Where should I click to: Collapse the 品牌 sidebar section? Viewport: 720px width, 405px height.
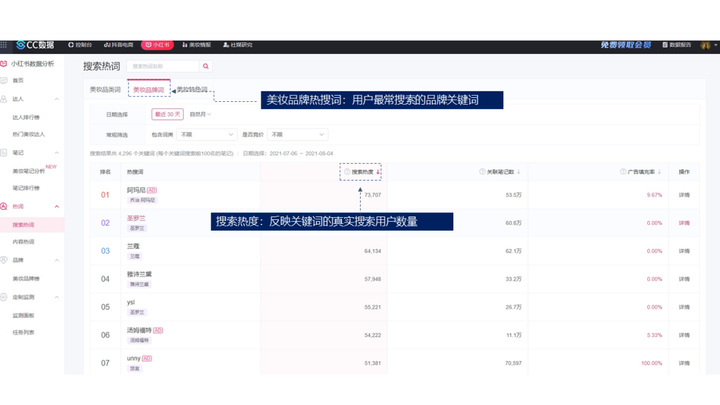coord(56,260)
